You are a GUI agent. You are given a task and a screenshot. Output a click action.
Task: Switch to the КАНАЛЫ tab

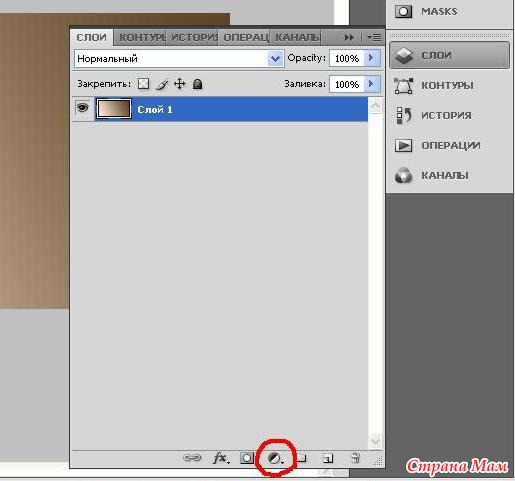(x=296, y=37)
